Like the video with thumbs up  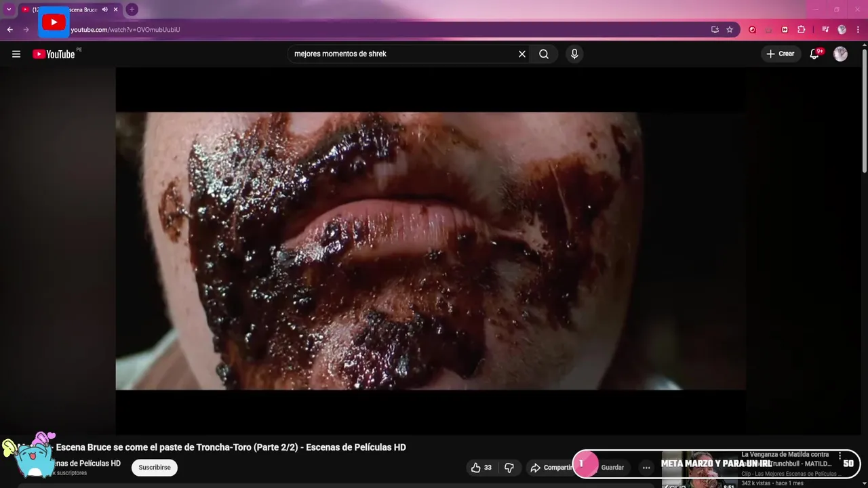point(481,468)
